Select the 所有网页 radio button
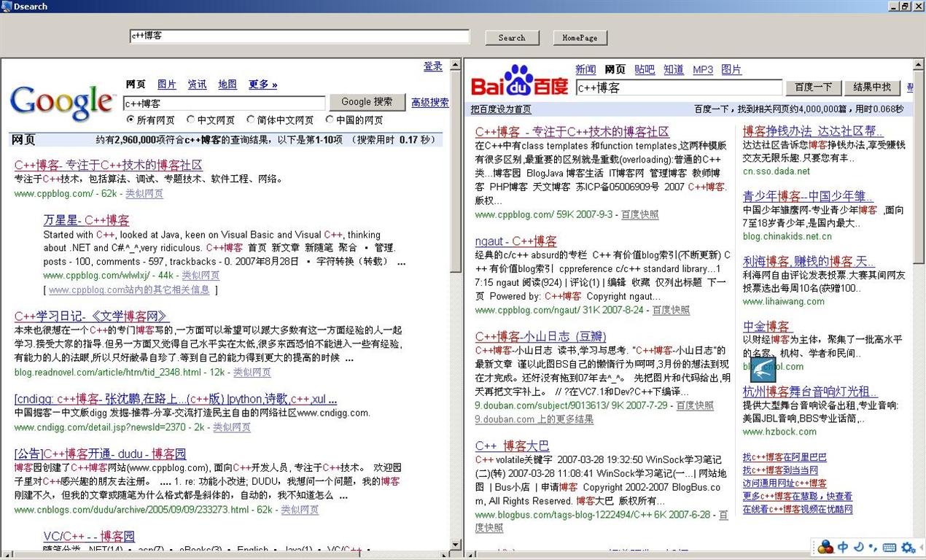 pyautogui.click(x=131, y=120)
